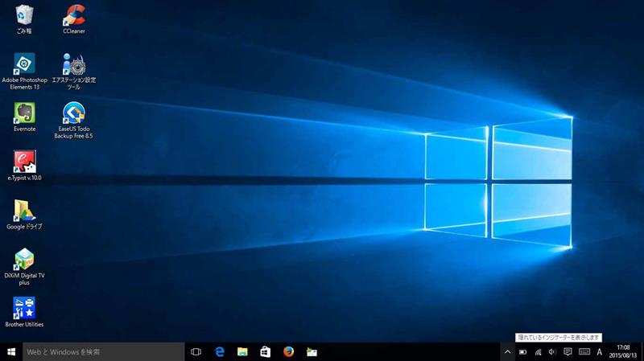Screen dimensions: 644x361
Task: Select the Google ドライブ desktop shortcut
Action: (24, 215)
